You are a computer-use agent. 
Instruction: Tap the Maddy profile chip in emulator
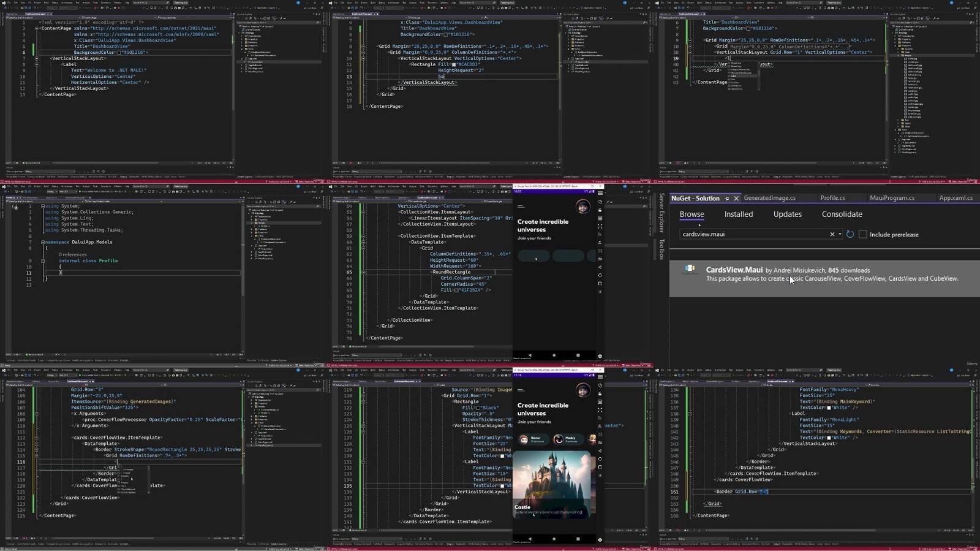[x=568, y=439]
